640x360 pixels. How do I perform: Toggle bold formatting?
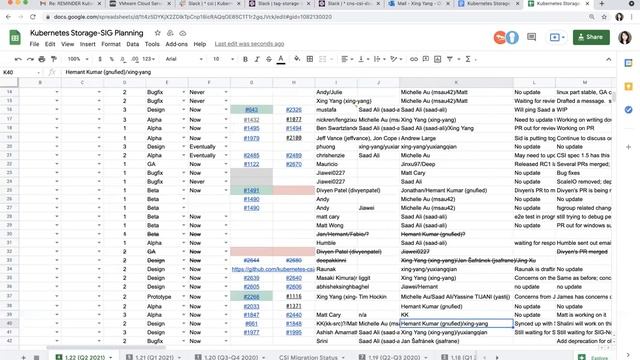(x=245, y=59)
